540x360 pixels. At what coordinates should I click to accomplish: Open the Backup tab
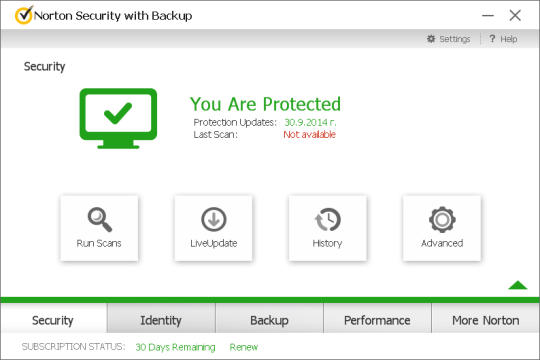tap(269, 320)
